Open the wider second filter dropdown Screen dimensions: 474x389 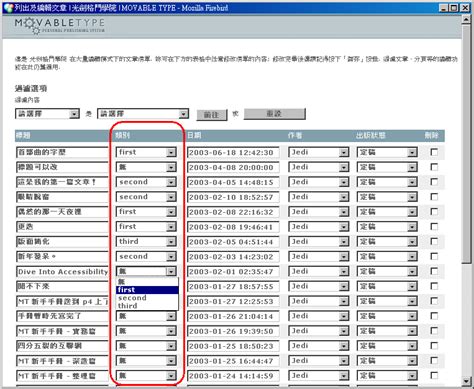[x=143, y=114]
